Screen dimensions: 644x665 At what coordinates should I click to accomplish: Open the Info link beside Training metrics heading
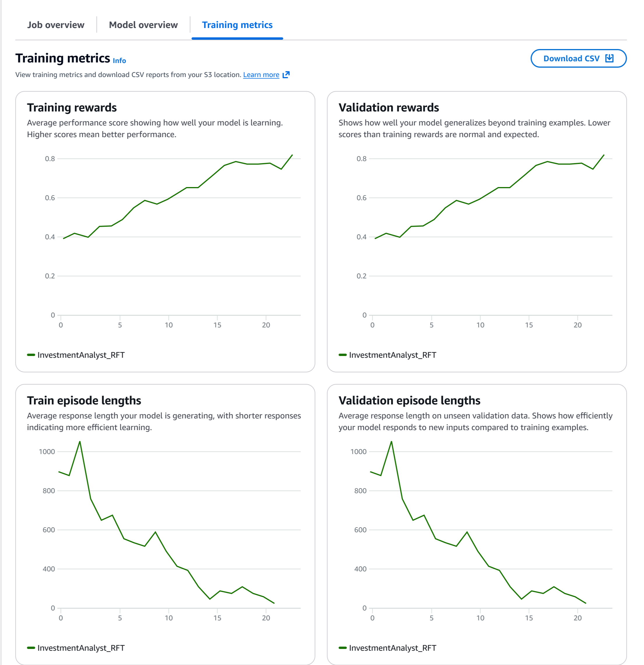click(x=119, y=61)
